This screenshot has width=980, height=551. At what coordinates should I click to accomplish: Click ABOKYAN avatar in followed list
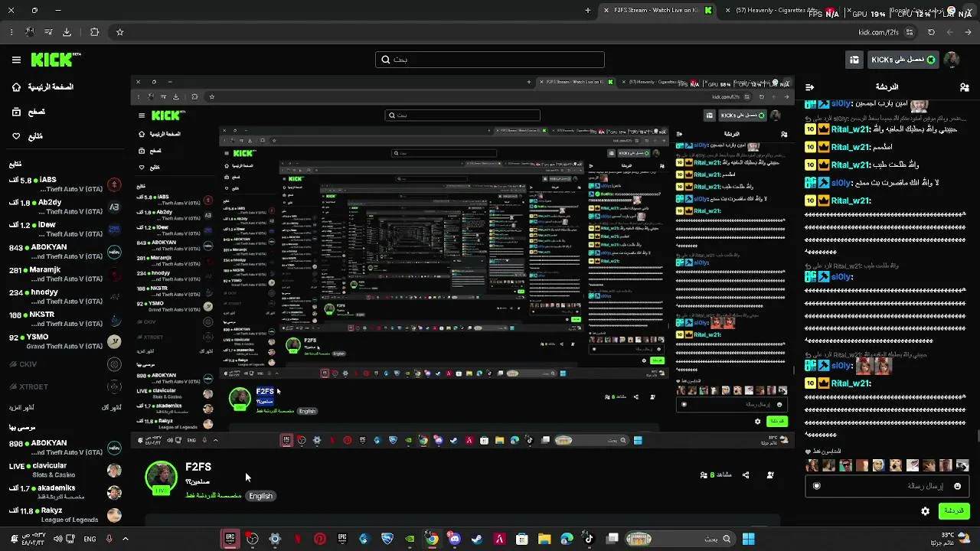point(114,252)
